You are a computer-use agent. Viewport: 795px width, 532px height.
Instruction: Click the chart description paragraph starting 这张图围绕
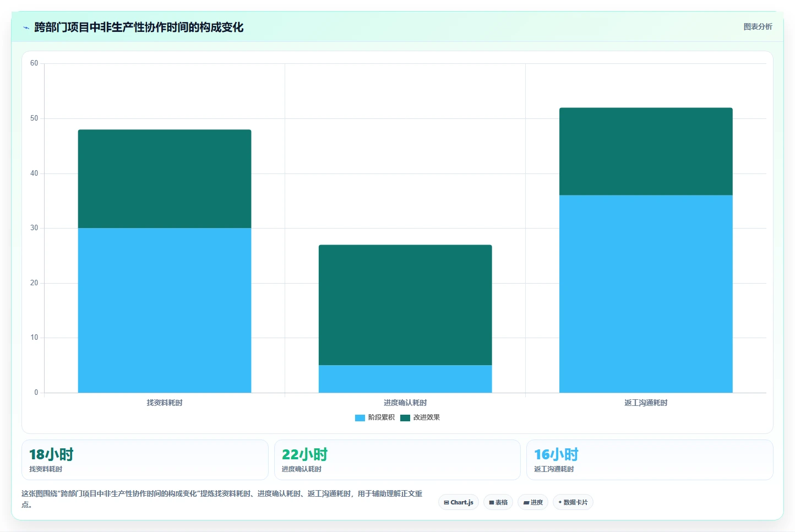(222, 499)
